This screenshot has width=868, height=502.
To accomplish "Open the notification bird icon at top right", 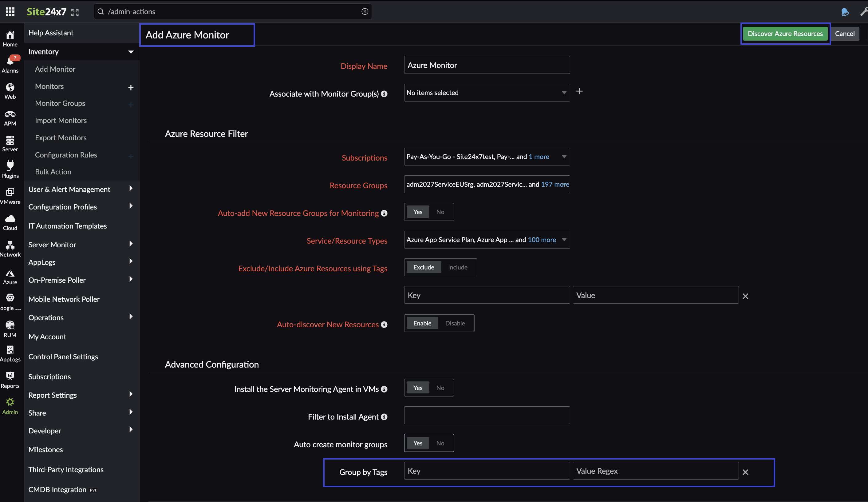I will click(845, 12).
